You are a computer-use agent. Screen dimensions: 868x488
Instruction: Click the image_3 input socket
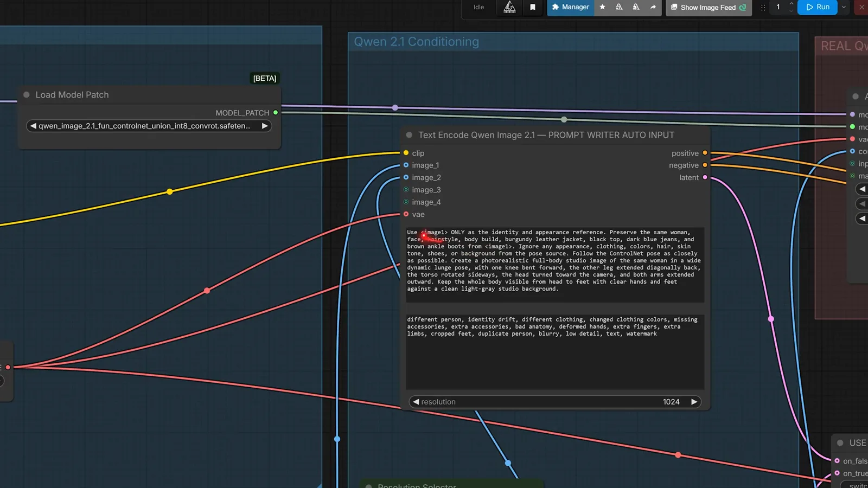pos(406,190)
